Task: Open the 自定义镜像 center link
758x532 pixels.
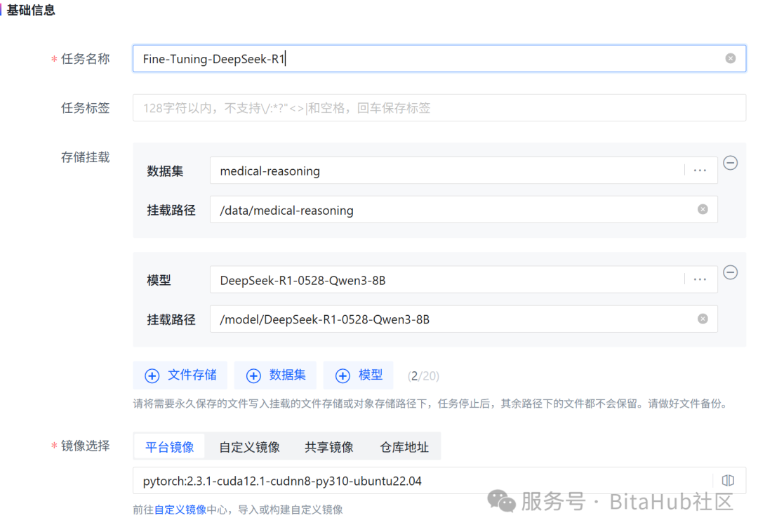Action: coord(180,510)
